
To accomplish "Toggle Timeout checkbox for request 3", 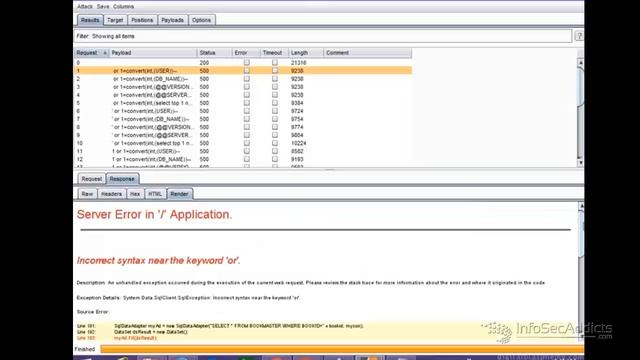I will point(275,87).
